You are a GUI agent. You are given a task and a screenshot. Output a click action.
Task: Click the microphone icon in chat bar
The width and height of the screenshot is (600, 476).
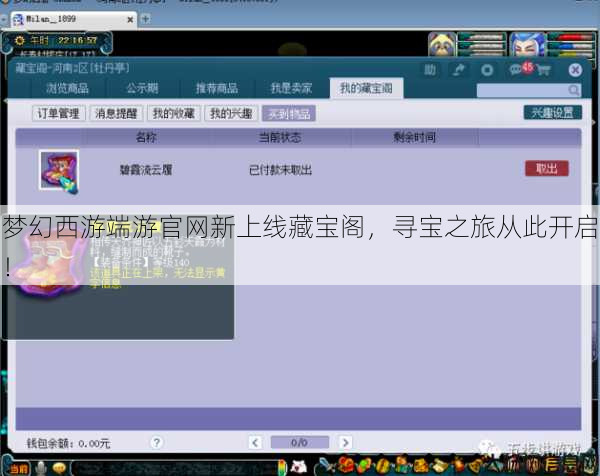pos(41,468)
